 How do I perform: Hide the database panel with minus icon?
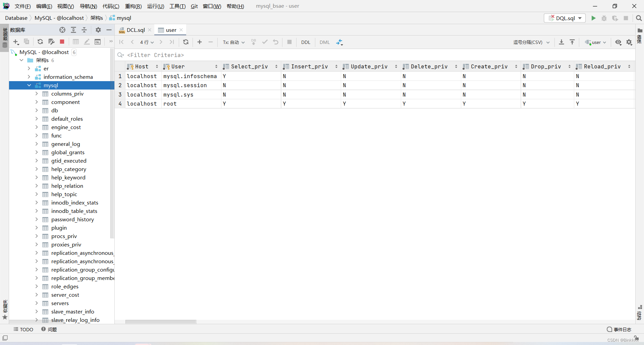pos(109,30)
